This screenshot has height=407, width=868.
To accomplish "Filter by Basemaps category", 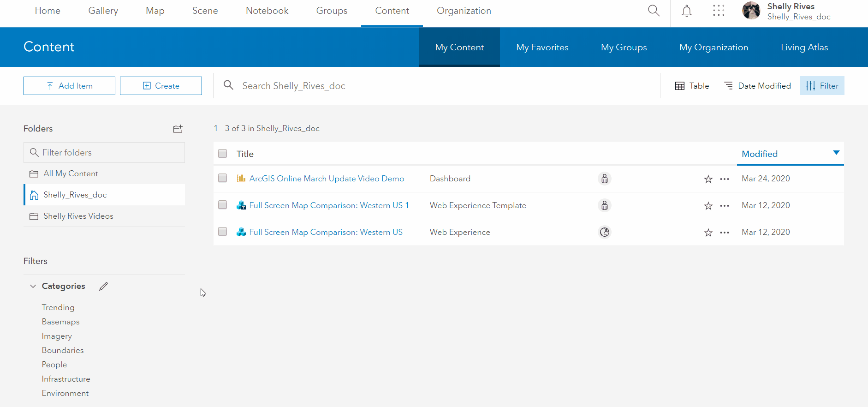I will 60,322.
